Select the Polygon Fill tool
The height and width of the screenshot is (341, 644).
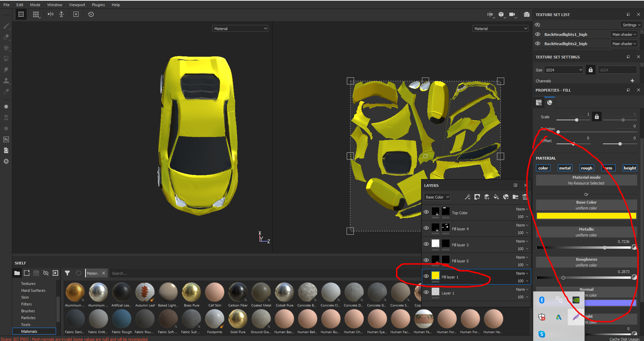point(6,59)
